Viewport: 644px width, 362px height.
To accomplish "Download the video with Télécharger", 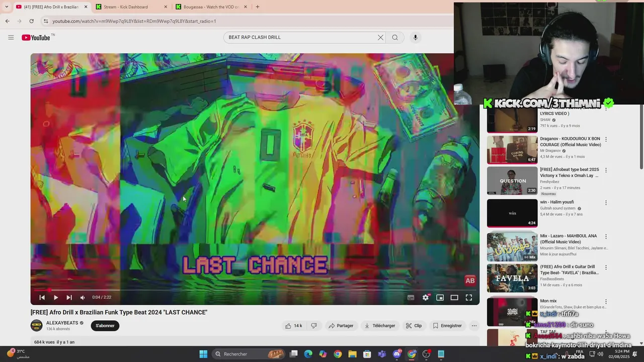I will pos(380,326).
